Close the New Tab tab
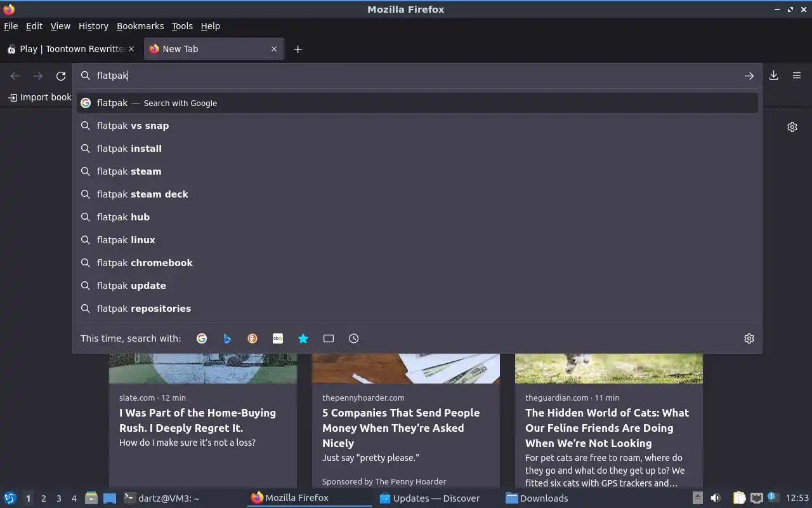The width and height of the screenshot is (812, 508). (274, 49)
